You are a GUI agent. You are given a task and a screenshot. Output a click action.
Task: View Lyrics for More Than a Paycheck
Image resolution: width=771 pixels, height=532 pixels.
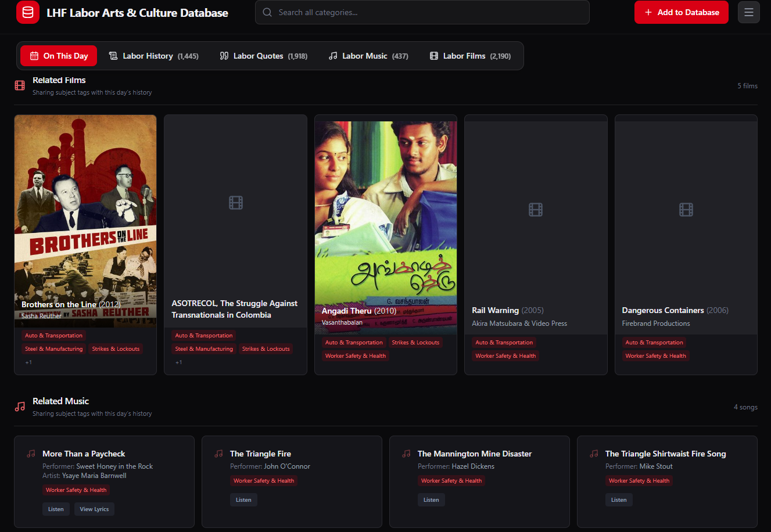tap(94, 509)
